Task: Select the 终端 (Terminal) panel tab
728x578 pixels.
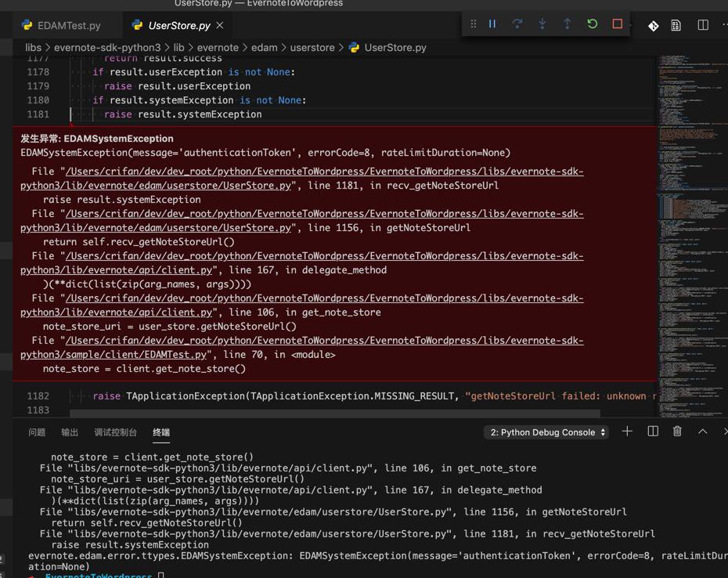Action: 161,432
